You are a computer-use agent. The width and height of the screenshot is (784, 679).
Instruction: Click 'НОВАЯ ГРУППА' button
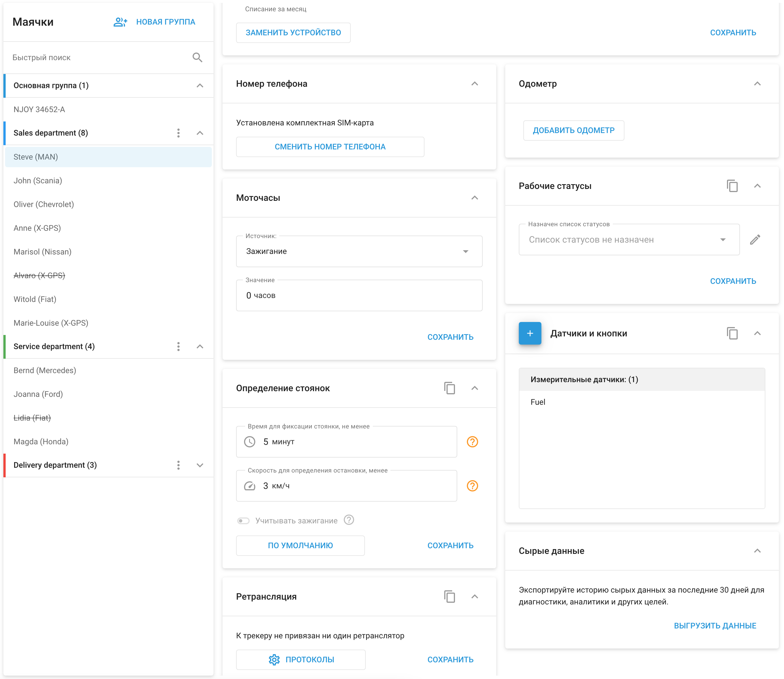click(165, 22)
